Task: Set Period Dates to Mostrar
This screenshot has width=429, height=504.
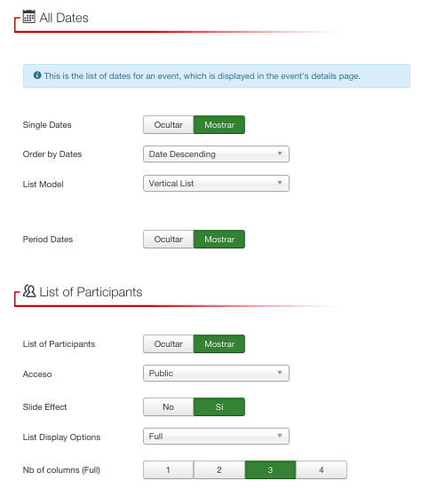Action: (x=219, y=240)
